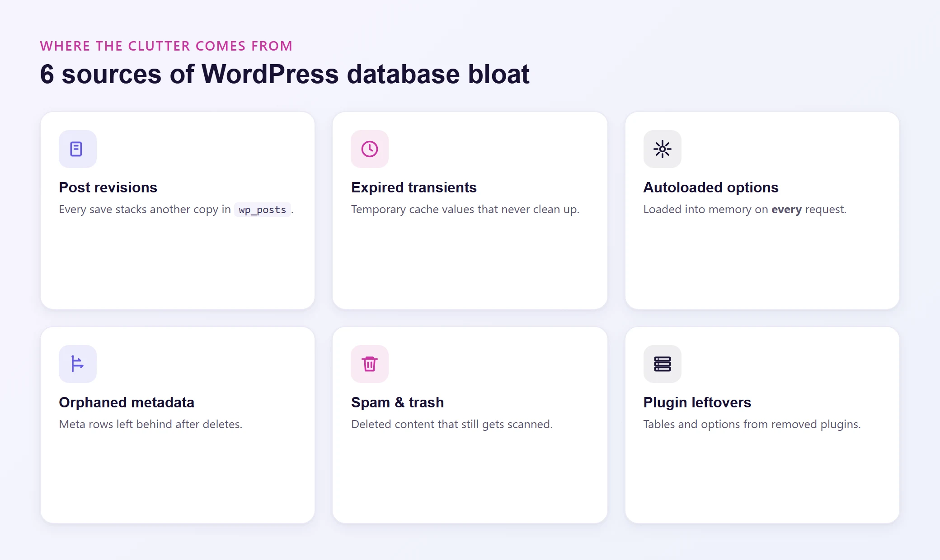940x560 pixels.
Task: Select the 'Post revisions' card title
Action: tap(108, 187)
